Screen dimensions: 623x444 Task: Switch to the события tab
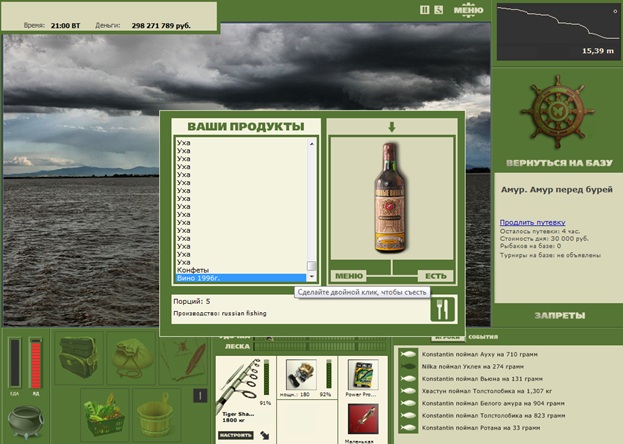point(483,337)
